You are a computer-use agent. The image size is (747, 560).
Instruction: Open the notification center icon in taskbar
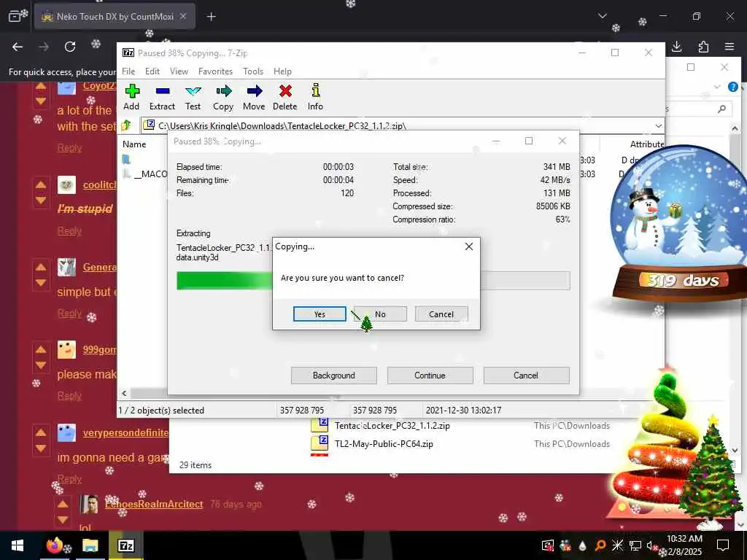723,545
